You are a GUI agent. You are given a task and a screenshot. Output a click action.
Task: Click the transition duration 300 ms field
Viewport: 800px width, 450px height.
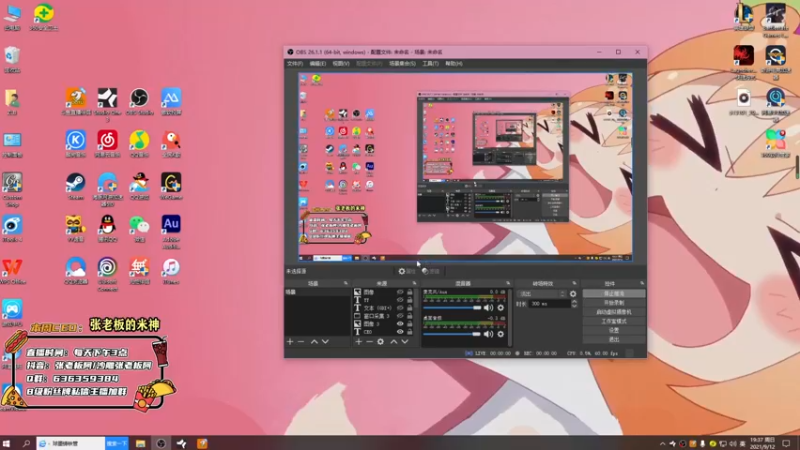[549, 304]
